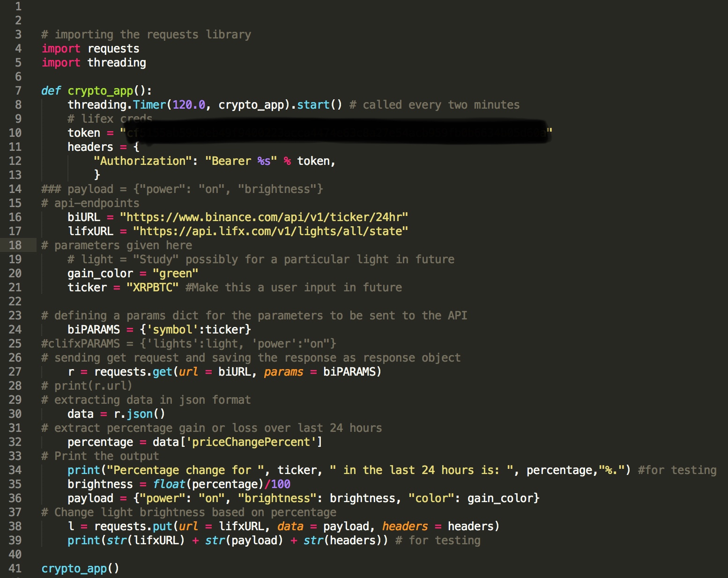The height and width of the screenshot is (578, 728).
Task: Click the commented-out clifxPARAMS line
Action: coord(187,343)
